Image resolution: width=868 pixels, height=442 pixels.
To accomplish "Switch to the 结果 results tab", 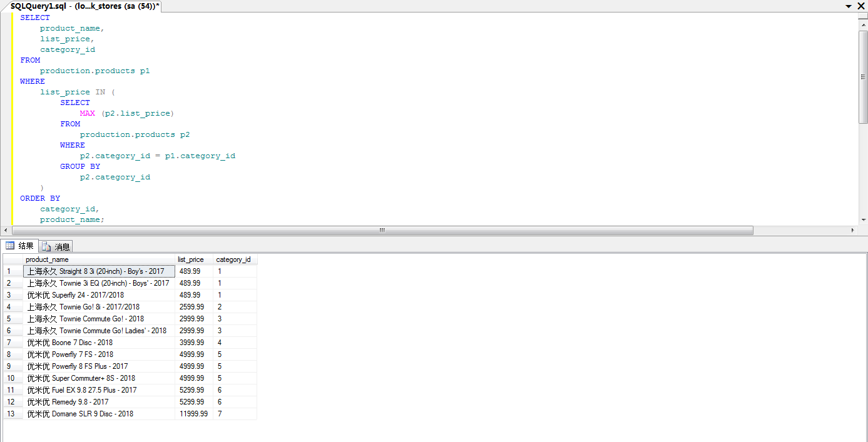I will 20,246.
